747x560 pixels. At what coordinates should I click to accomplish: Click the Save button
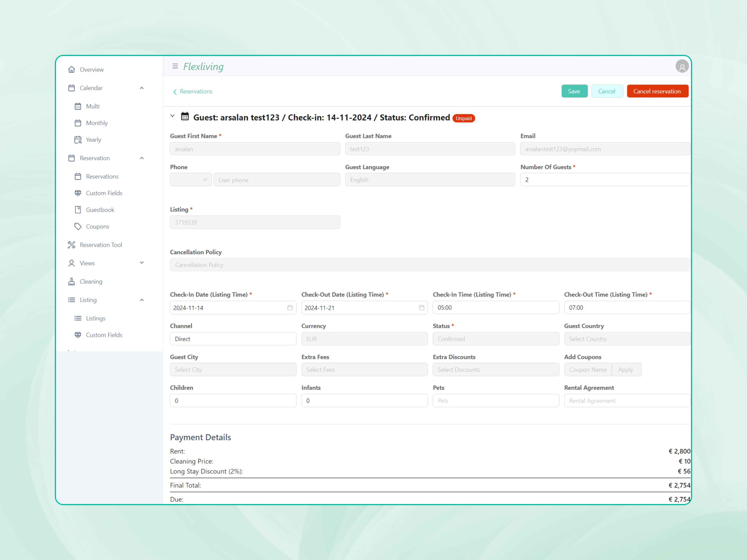tap(574, 91)
